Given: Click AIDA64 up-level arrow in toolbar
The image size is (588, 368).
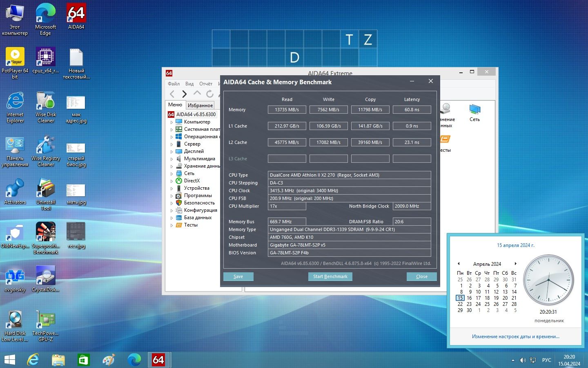Looking at the screenshot, I should [197, 94].
